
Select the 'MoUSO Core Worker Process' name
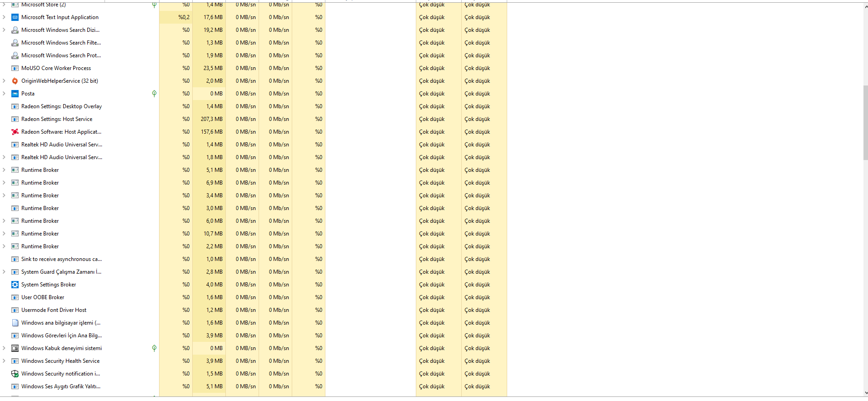[56, 68]
